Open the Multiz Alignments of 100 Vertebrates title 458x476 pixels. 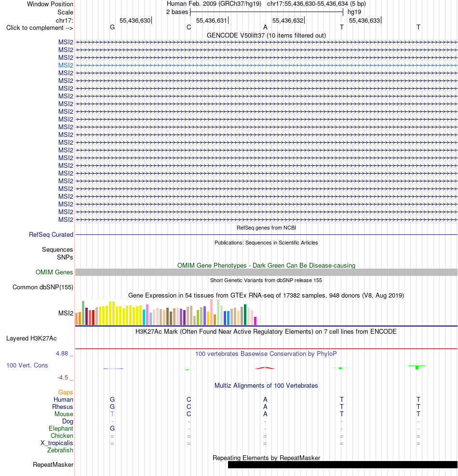pos(266,385)
